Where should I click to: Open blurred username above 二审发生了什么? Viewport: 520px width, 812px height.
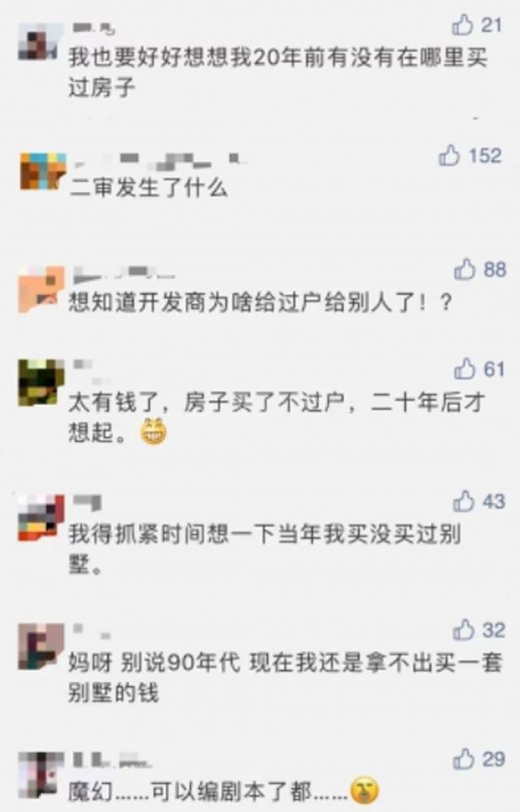point(159,160)
